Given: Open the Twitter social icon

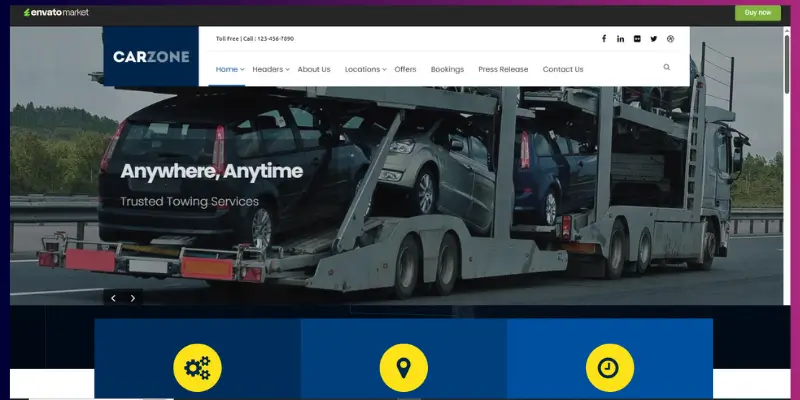Looking at the screenshot, I should 654,39.
